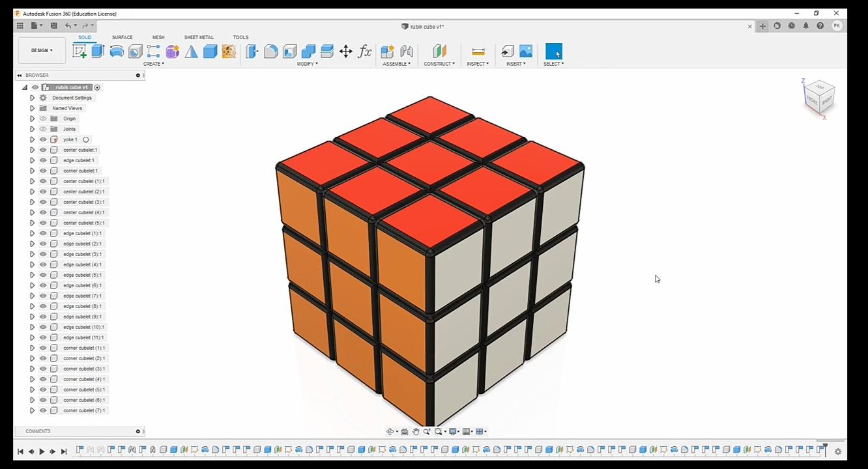Activate the Select tool
Image resolution: width=868 pixels, height=469 pixels.
pos(553,51)
